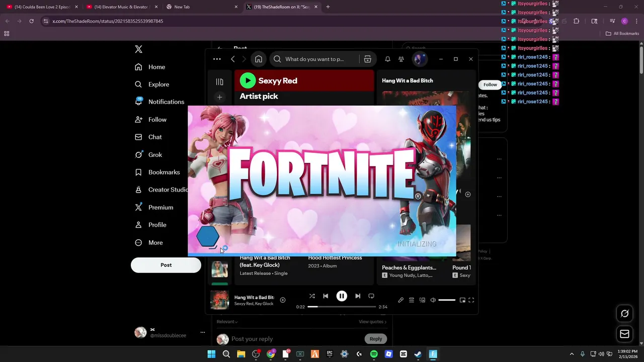
Task: Open the floating Grok button on X
Action: tap(624, 313)
